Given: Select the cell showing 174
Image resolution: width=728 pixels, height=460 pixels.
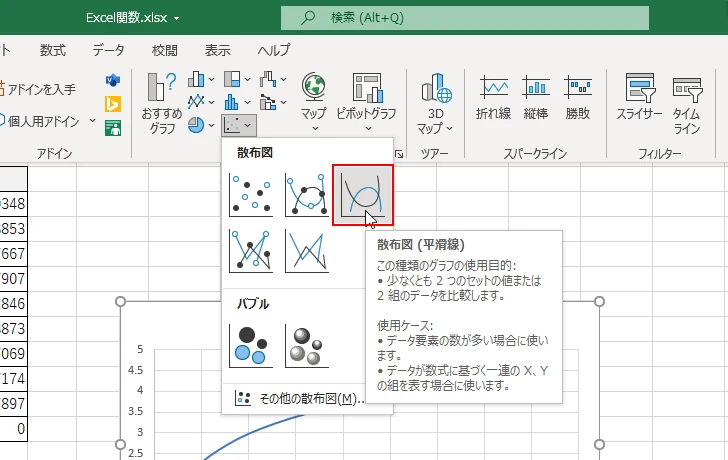Looking at the screenshot, I should point(13,378).
